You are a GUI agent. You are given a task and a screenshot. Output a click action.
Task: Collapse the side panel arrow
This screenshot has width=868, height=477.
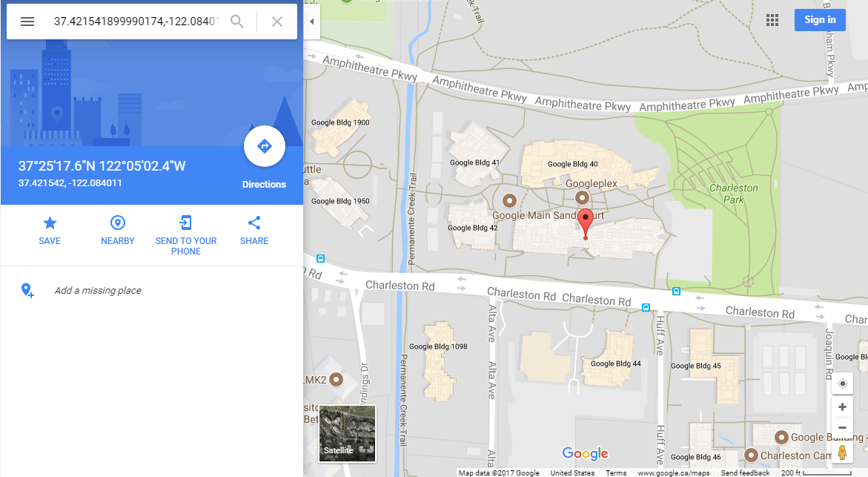pyautogui.click(x=311, y=22)
